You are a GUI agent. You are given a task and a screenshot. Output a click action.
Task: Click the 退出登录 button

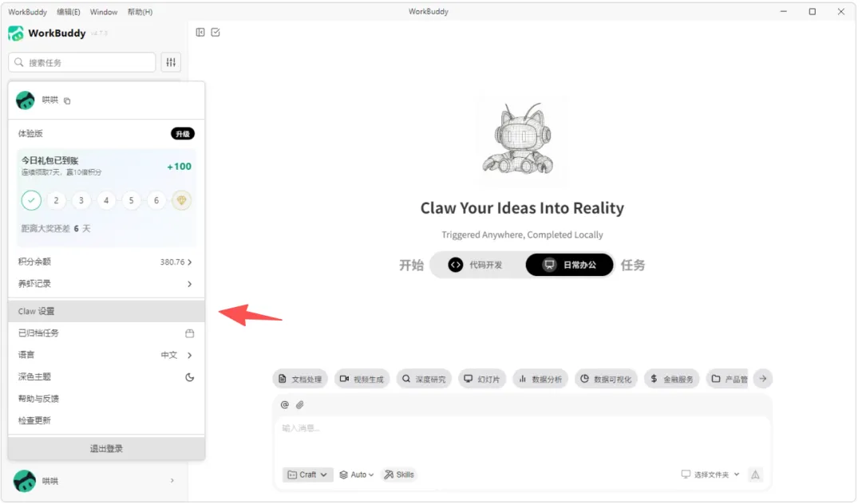pos(107,450)
